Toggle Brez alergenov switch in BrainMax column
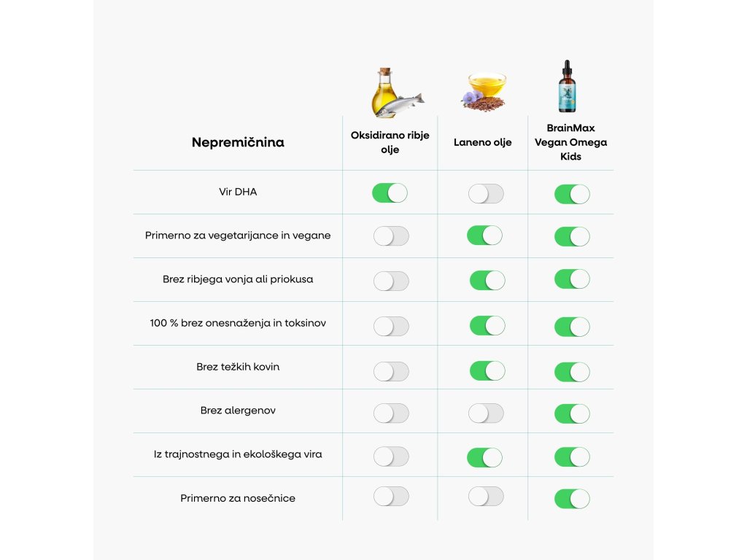This screenshot has width=747, height=560. [x=572, y=413]
